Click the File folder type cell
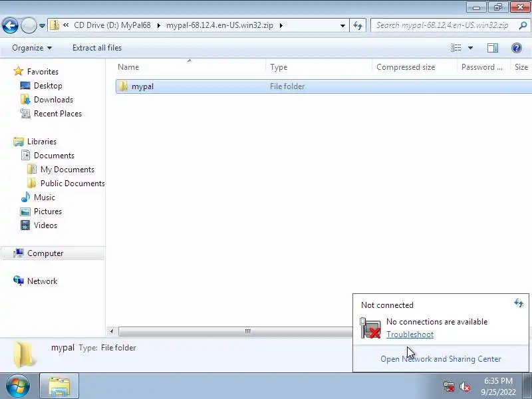Viewport: 532px width, 399px height. pos(287,86)
